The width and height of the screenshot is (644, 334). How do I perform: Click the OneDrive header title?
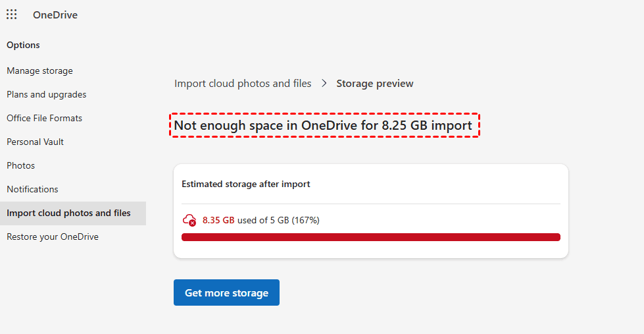(x=55, y=14)
